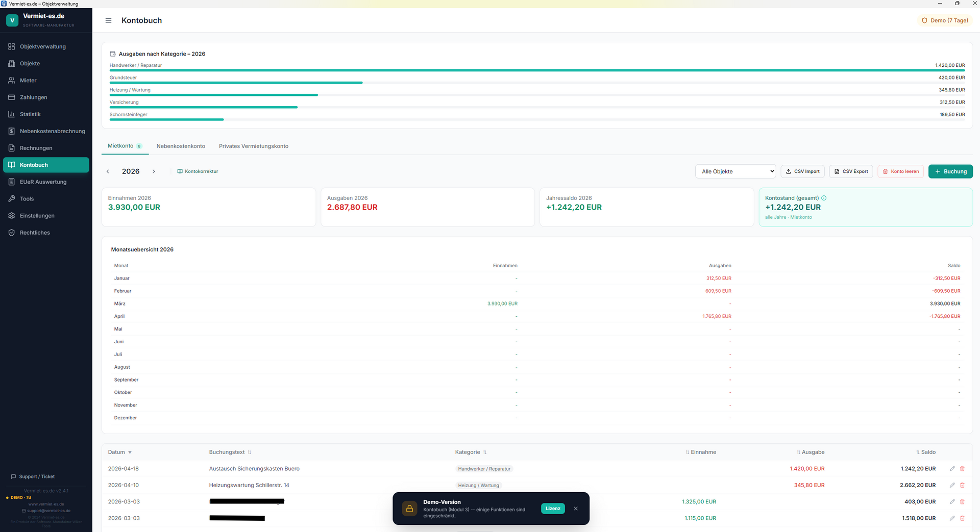Click the Lizenz button in the demo notice

553,509
